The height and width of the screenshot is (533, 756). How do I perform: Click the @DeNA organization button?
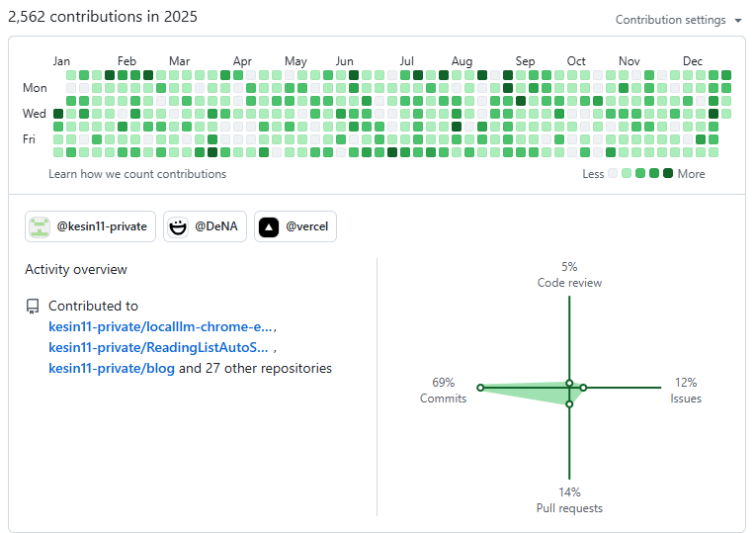(x=206, y=226)
